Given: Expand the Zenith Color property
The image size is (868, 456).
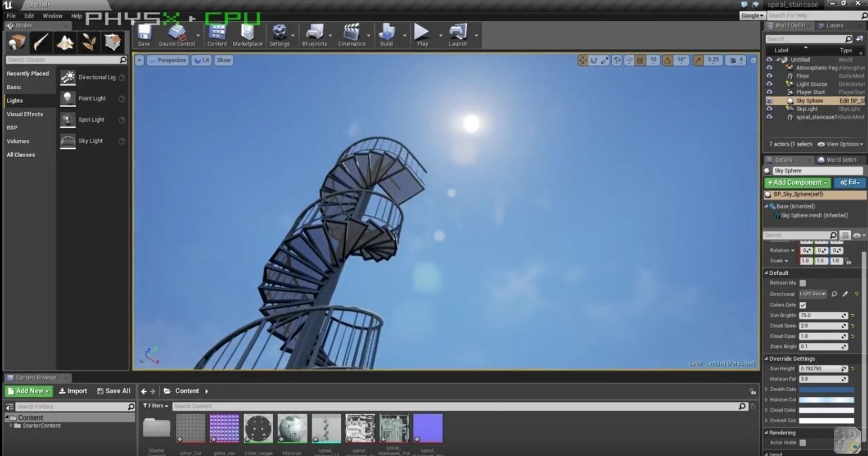Looking at the screenshot, I should (x=766, y=389).
